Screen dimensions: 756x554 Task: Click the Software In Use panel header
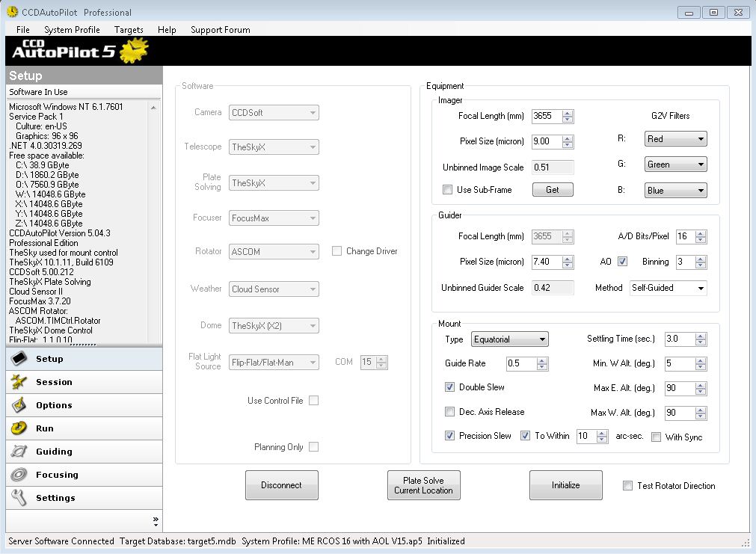click(x=84, y=92)
